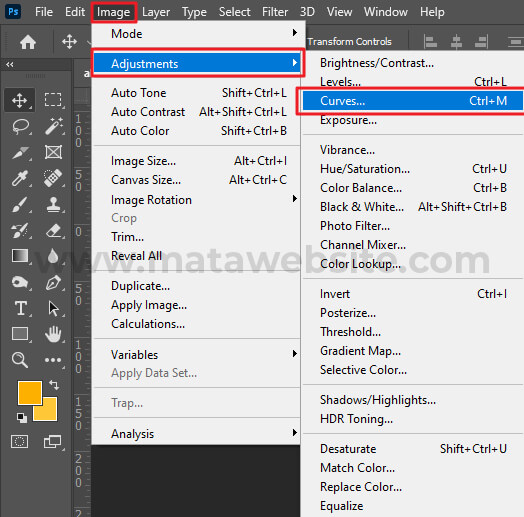Open the File menu
Viewport: 524px width, 517px height.
[44, 12]
